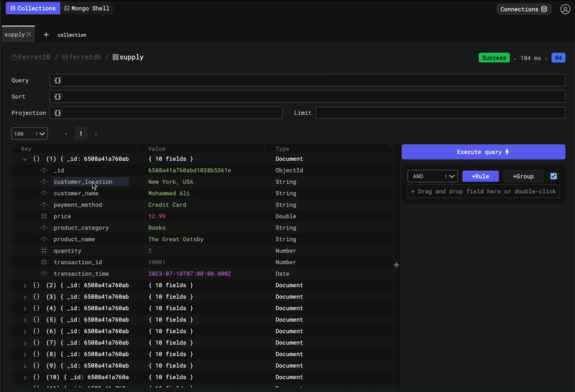The image size is (575, 392).
Task: Close the supply tab
Action: pyautogui.click(x=29, y=34)
